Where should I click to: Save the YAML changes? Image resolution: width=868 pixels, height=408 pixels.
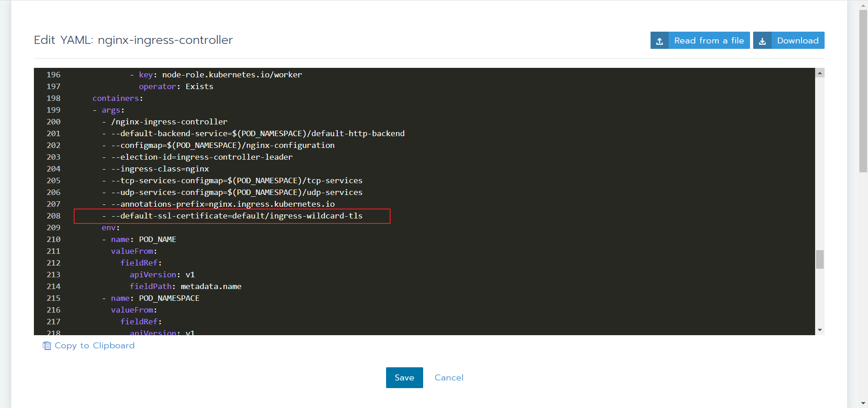coord(404,378)
